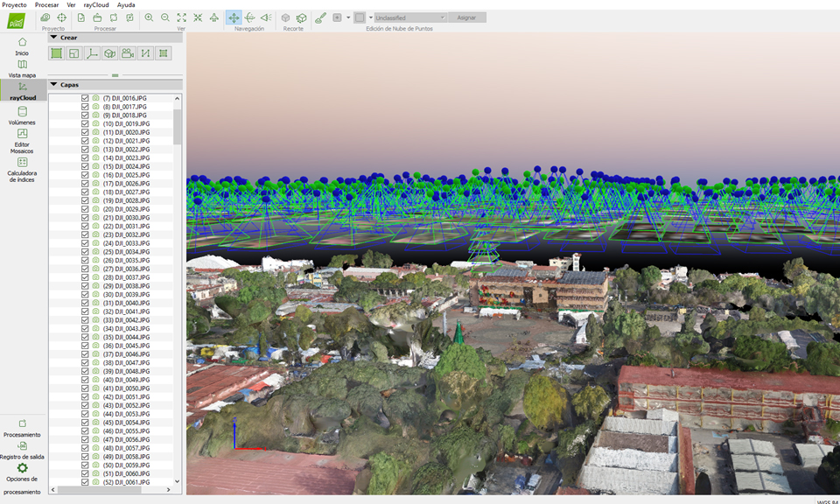
Task: Collapse the Crear panel section
Action: tap(53, 38)
